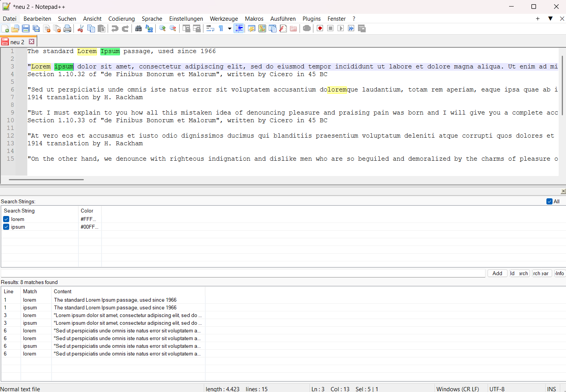The width and height of the screenshot is (566, 392).
Task: Open the Makros menu
Action: (254, 19)
